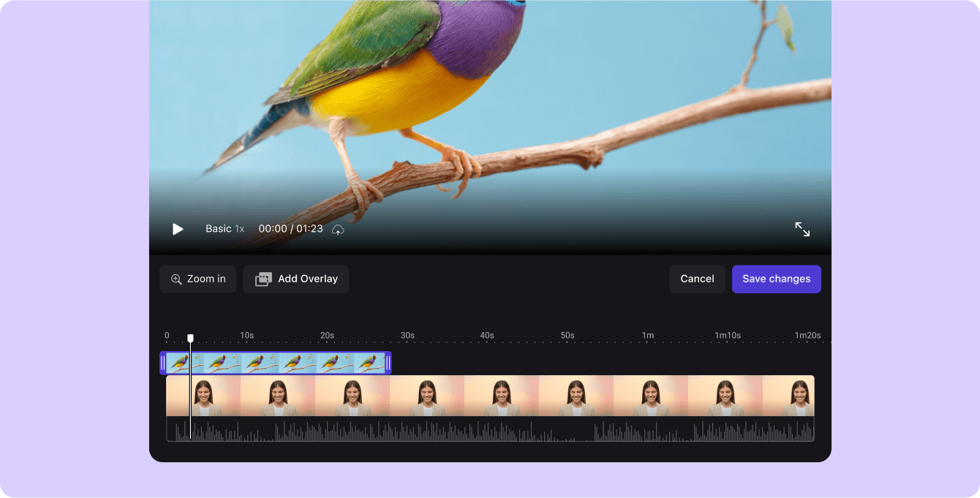
Task: Click the left trim handle of the overlay clip
Action: point(162,362)
